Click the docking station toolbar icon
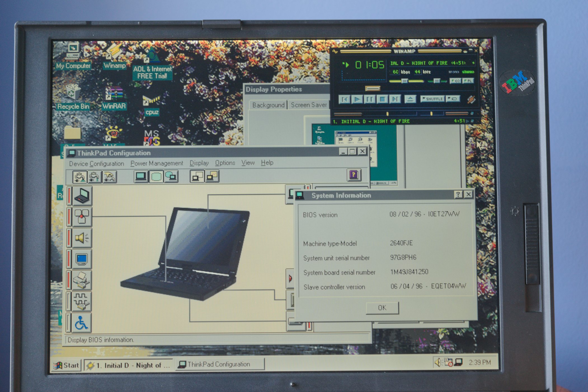This screenshot has height=392, width=588. [x=197, y=176]
